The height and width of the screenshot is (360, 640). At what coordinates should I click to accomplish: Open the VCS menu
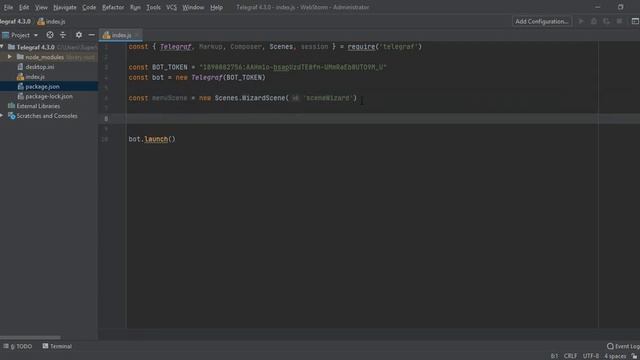pyautogui.click(x=171, y=7)
